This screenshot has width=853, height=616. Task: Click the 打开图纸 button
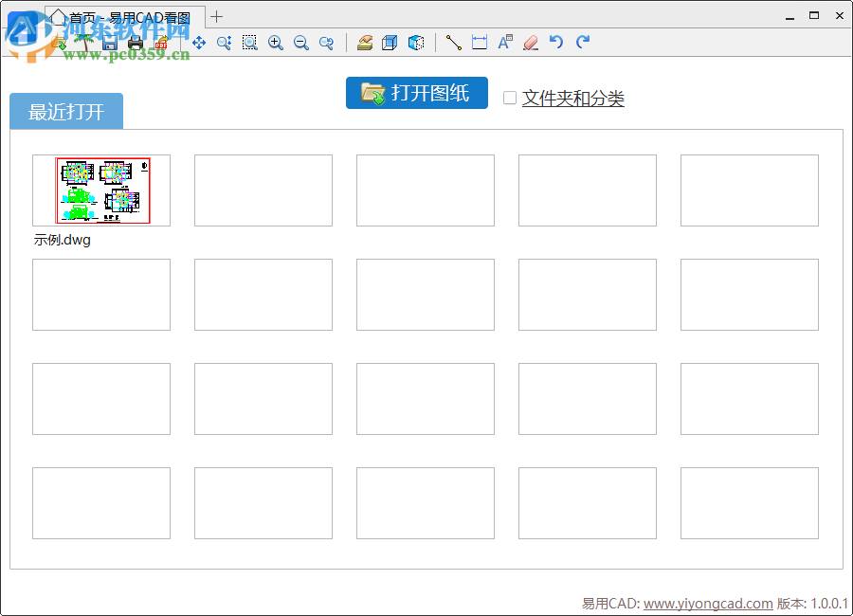click(416, 93)
